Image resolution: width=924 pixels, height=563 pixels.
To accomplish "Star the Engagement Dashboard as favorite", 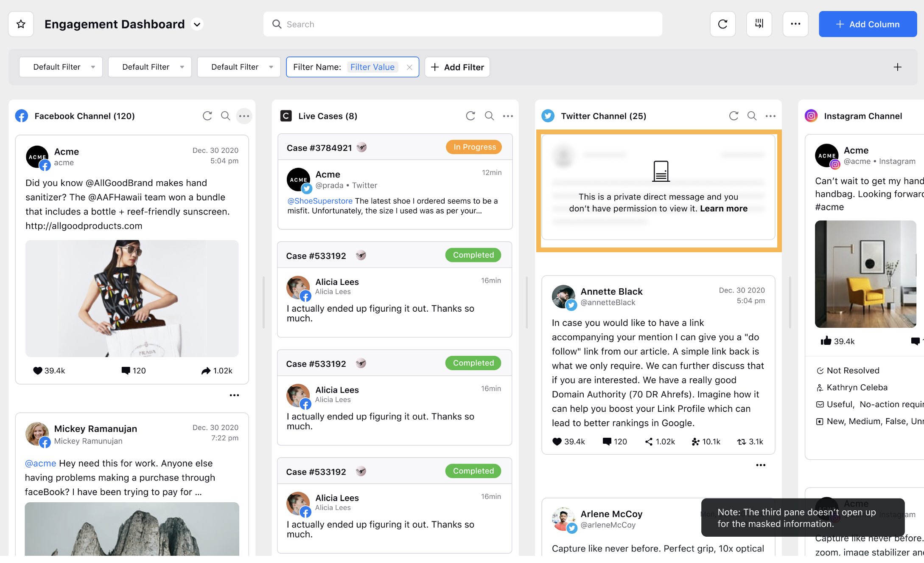I will [21, 24].
